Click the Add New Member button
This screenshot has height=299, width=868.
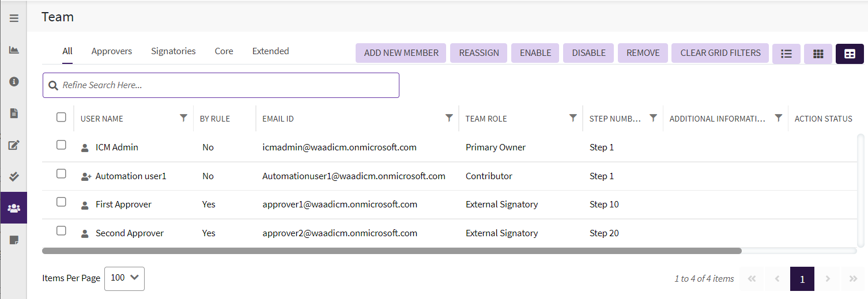click(401, 53)
